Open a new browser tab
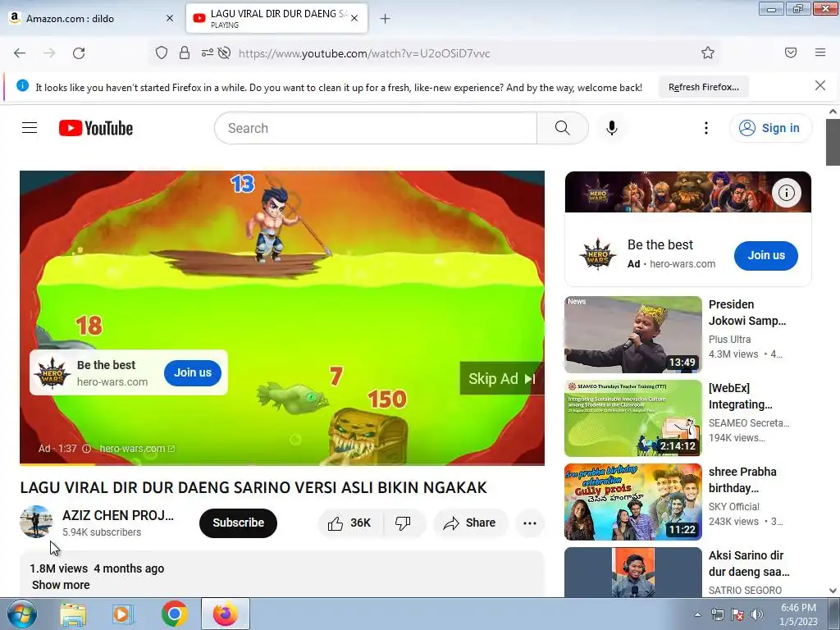This screenshot has height=630, width=840. (386, 19)
